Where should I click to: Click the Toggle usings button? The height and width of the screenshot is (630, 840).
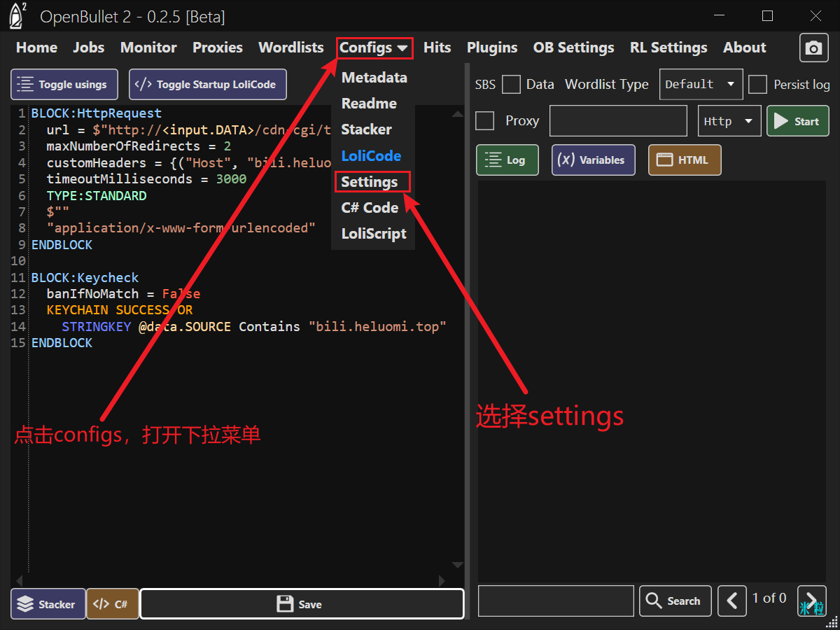pos(64,85)
